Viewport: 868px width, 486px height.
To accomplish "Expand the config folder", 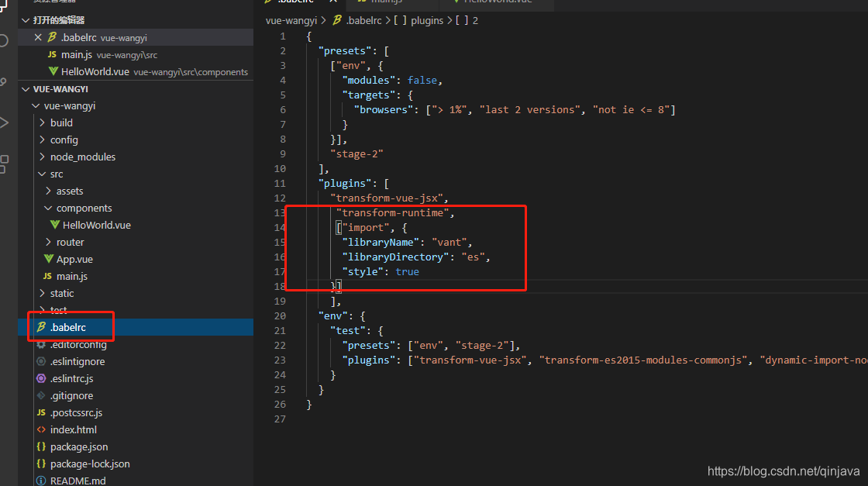I will pyautogui.click(x=42, y=140).
